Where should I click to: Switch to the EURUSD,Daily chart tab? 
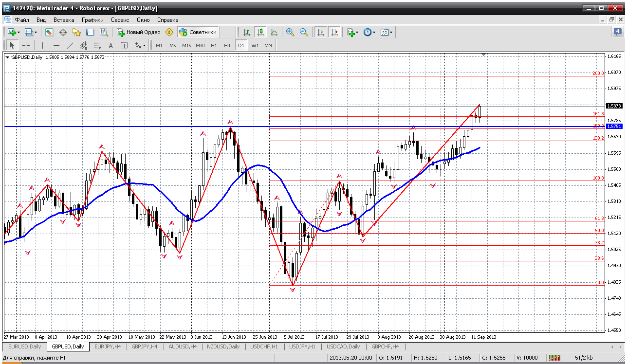tap(24, 346)
